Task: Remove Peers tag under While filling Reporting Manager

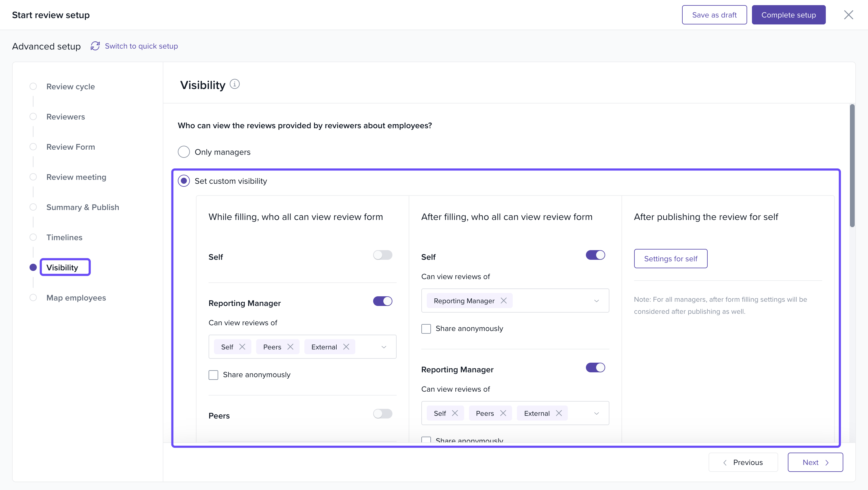Action: (x=291, y=347)
